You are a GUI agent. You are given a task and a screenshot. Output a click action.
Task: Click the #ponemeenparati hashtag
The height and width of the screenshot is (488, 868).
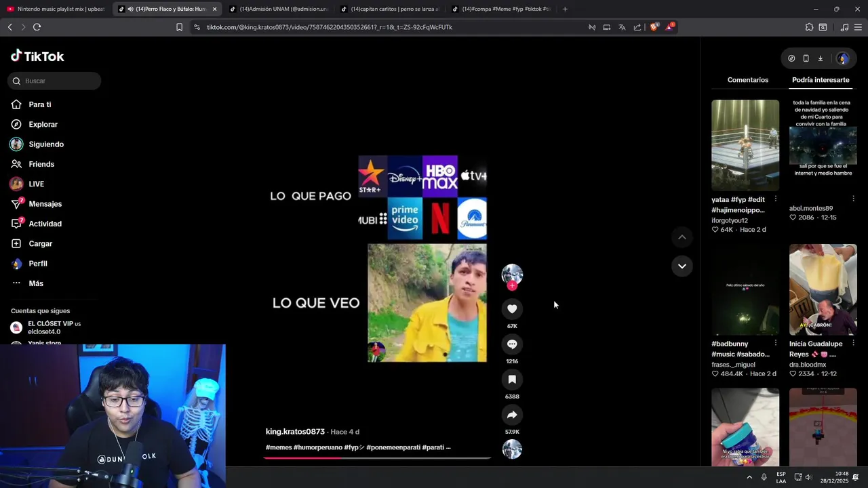tap(393, 447)
